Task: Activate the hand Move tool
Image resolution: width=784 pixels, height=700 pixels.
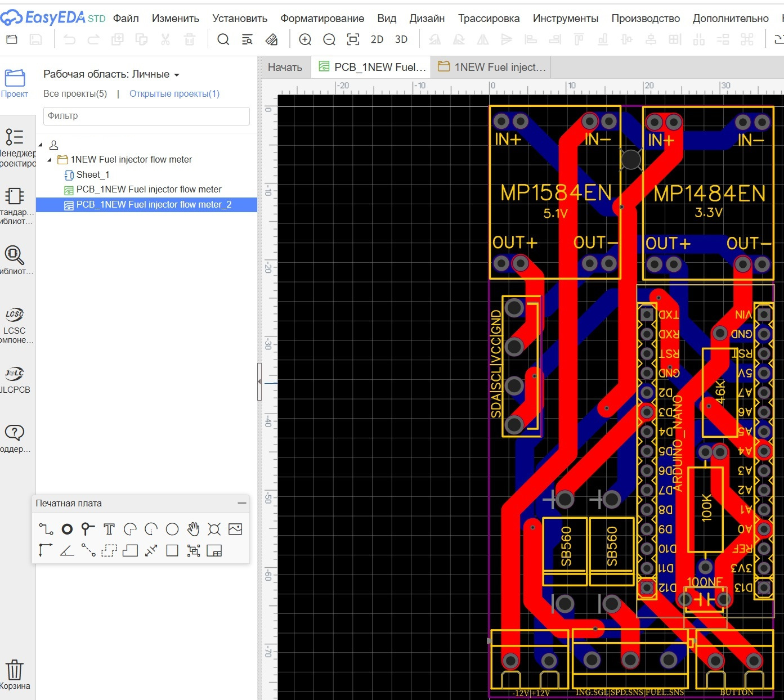Action: pyautogui.click(x=193, y=529)
